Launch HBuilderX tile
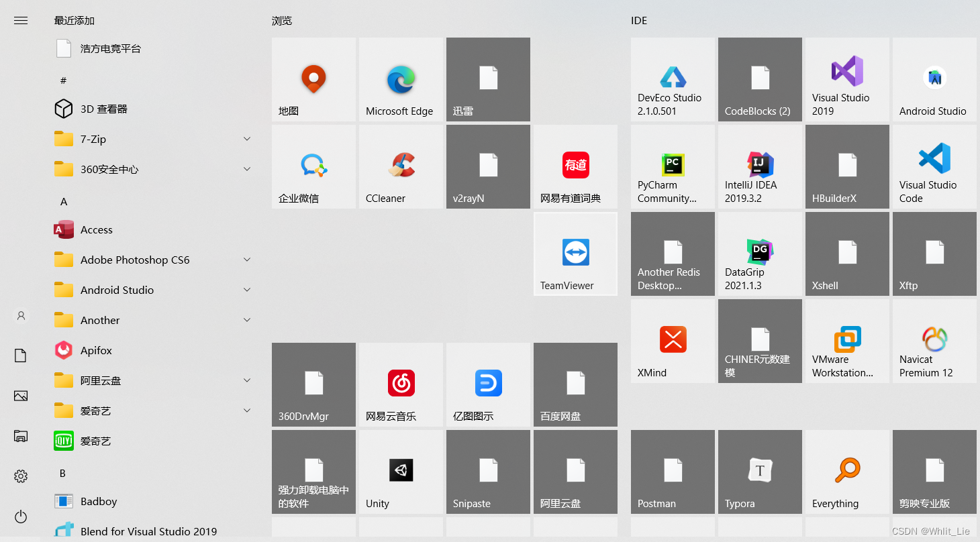 847,166
